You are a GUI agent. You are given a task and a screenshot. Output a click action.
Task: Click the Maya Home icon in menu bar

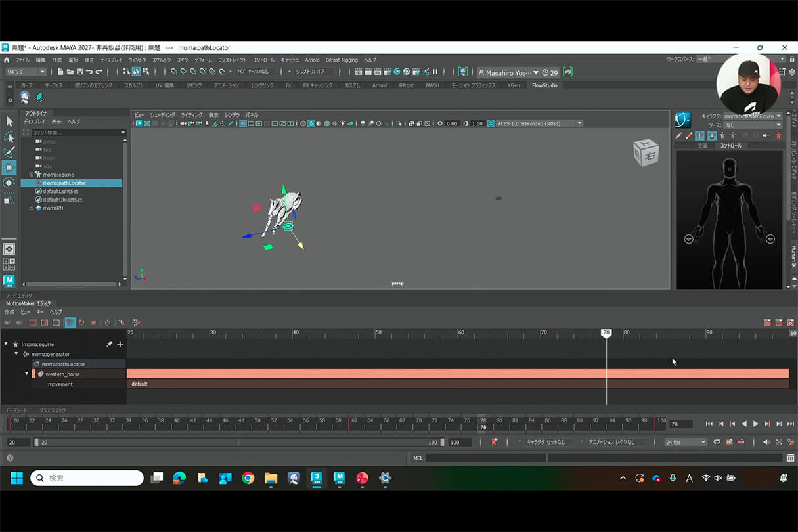(x=7, y=60)
